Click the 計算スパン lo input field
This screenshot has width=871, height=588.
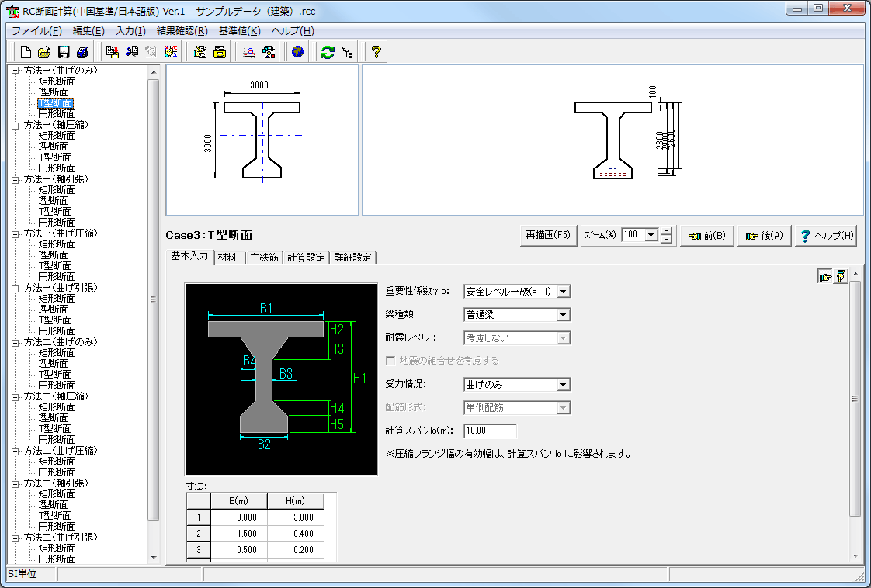[490, 431]
